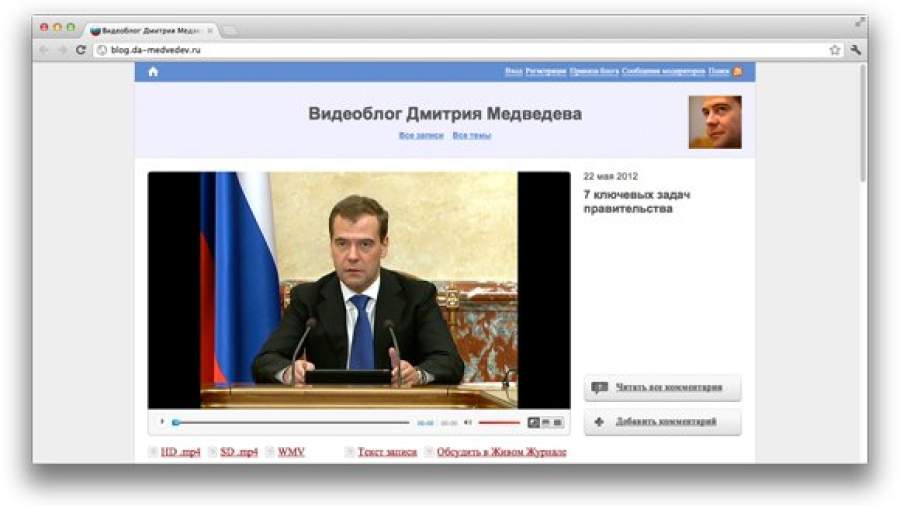Click the file icon beside HD .mp4
Viewport: 900px width, 506px height.
pyautogui.click(x=153, y=452)
